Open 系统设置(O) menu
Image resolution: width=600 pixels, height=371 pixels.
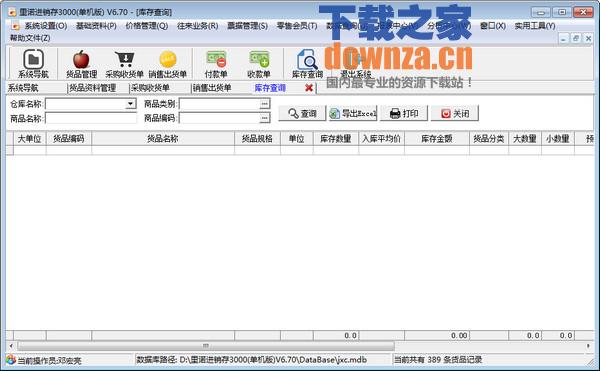46,26
